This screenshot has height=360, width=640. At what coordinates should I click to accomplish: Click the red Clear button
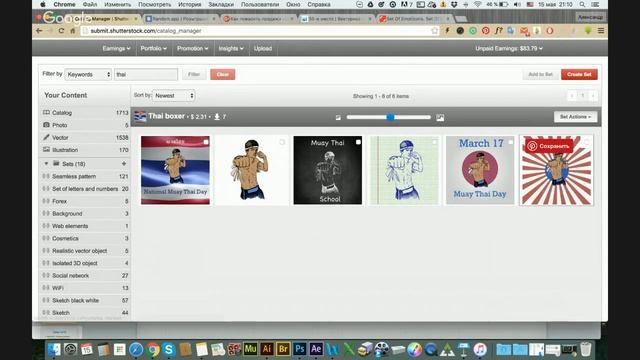pos(222,74)
